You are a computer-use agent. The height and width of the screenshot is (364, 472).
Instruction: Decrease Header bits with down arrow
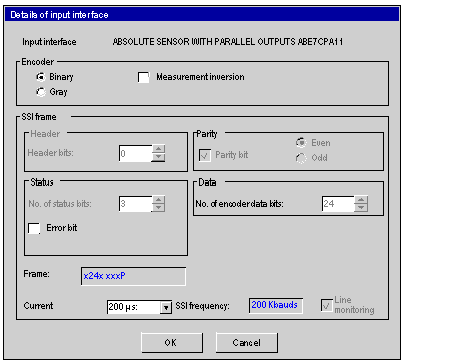159,157
